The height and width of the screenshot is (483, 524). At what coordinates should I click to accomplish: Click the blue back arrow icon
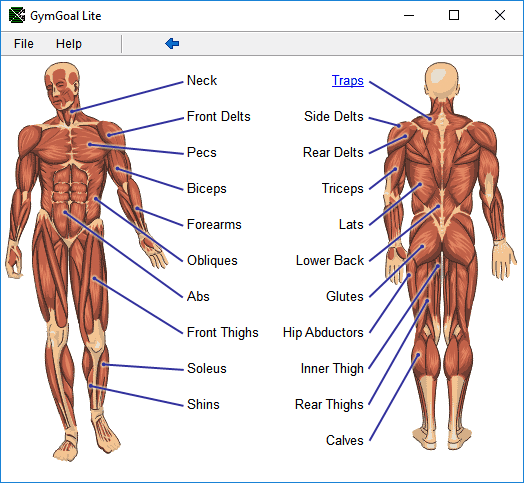172,43
